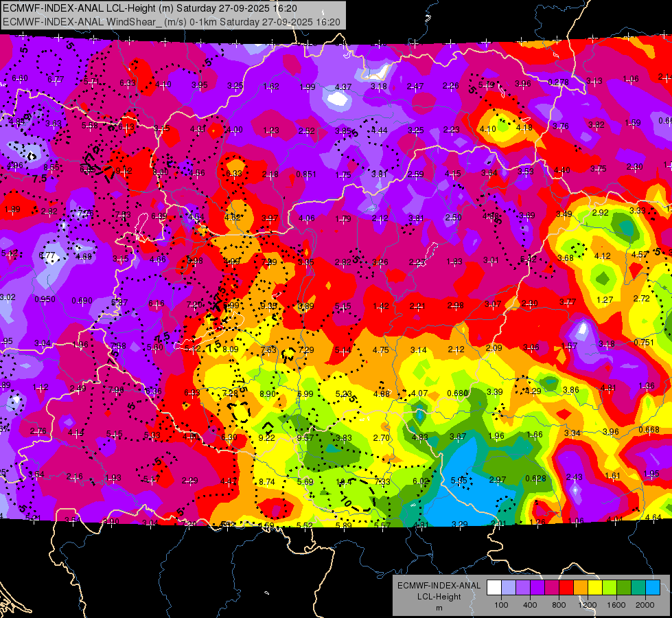The image size is (672, 618).
Task: Click the vivid violet legend swatch
Action: click(x=537, y=588)
